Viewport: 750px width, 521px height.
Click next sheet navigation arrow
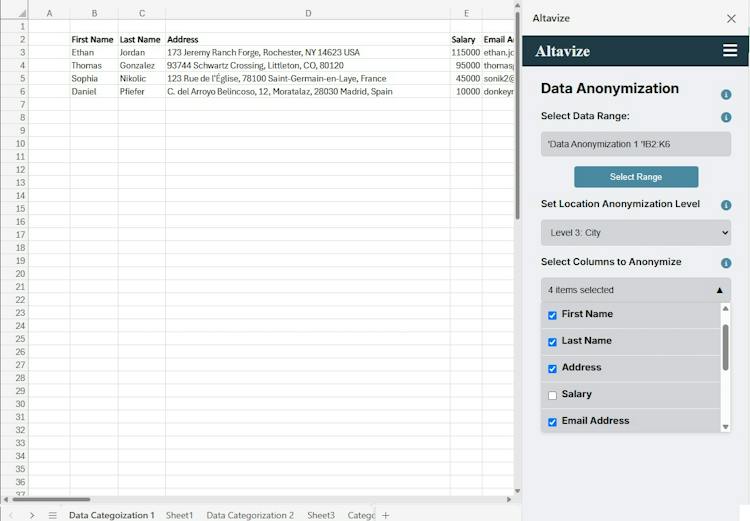[32, 515]
